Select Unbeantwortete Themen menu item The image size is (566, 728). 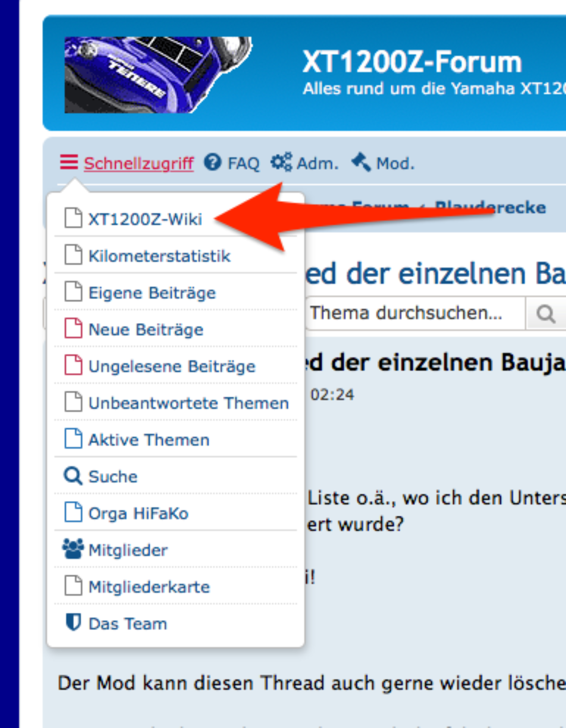(x=188, y=403)
